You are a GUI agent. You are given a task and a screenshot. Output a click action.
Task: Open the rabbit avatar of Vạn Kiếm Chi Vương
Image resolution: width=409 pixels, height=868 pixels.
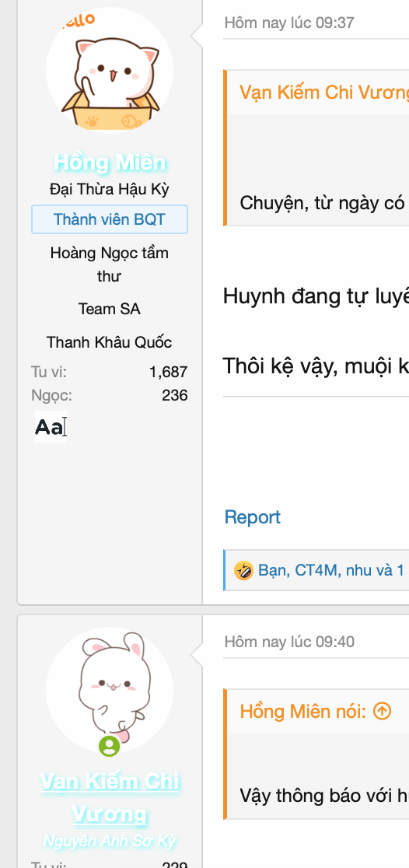pos(110,691)
